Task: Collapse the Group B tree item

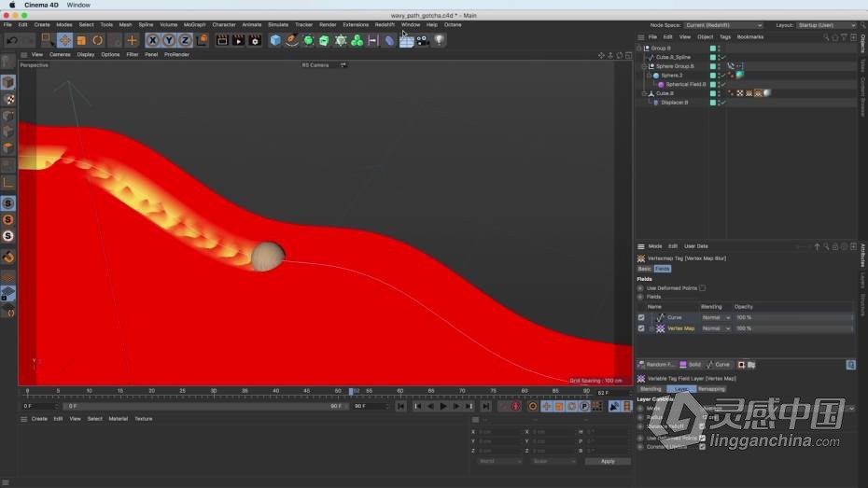Action: [x=639, y=49]
